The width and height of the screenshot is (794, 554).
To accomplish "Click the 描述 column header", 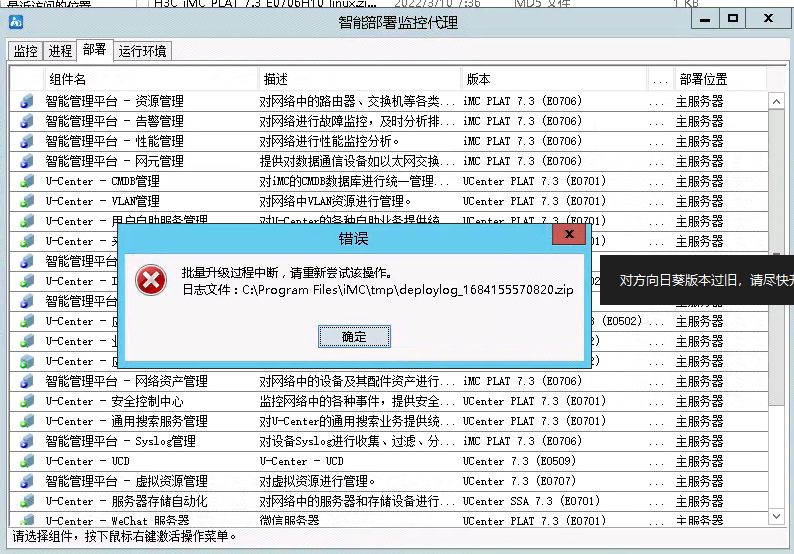I will pyautogui.click(x=360, y=80).
